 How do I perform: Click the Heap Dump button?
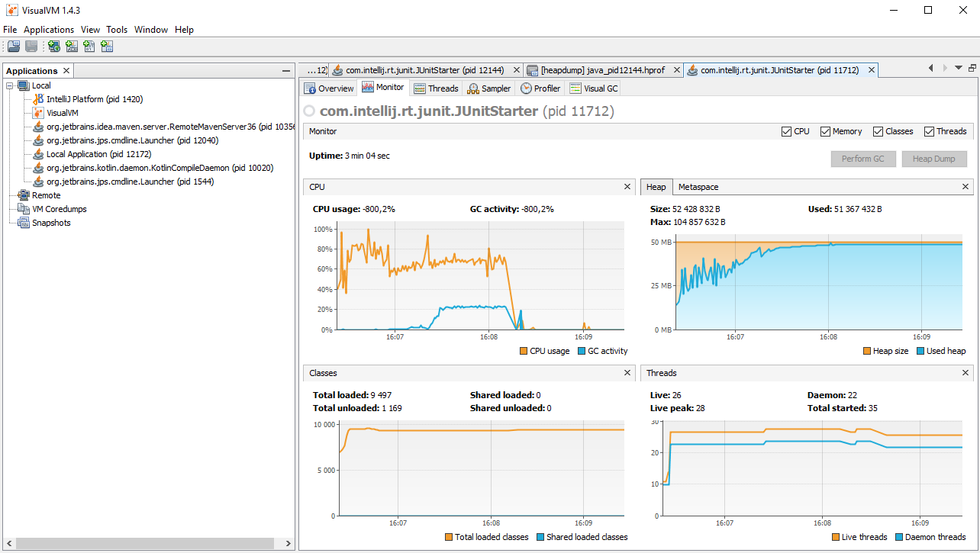click(934, 159)
